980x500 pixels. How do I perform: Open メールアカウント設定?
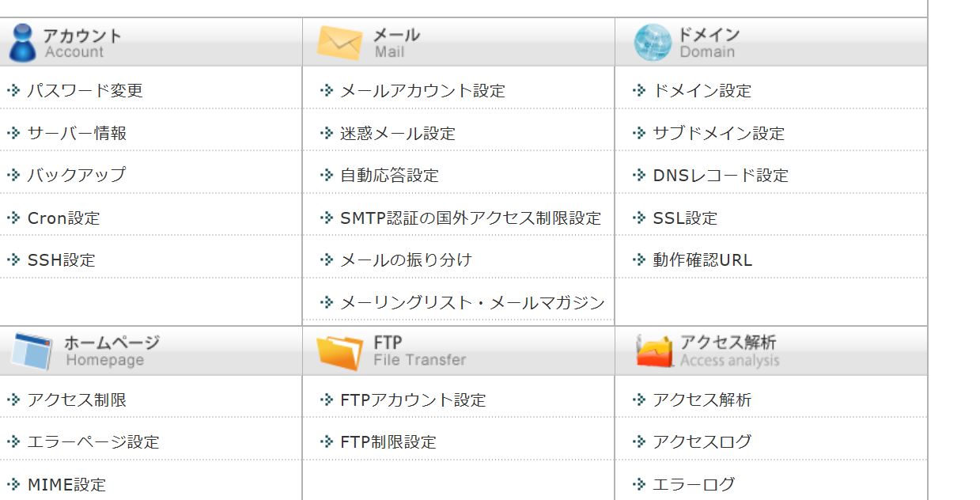pos(422,90)
